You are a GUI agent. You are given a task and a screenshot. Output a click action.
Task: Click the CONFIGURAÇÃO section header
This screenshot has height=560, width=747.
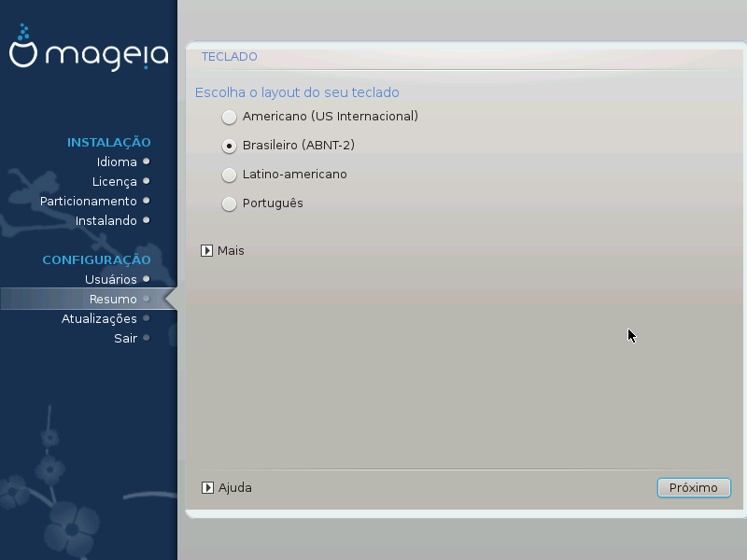pos(97,259)
